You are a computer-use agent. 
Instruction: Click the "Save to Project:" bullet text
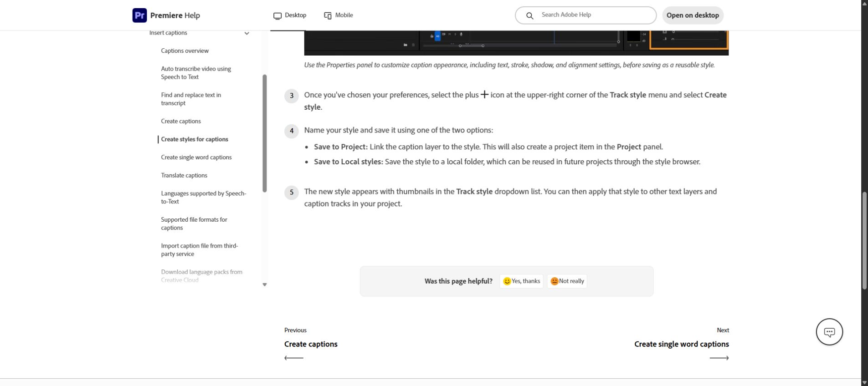pyautogui.click(x=341, y=147)
